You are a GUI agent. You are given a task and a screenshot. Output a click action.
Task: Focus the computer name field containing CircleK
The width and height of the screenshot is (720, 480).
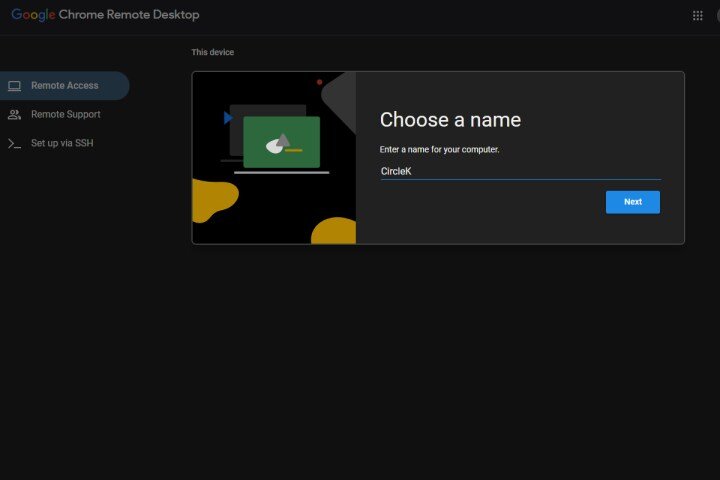pos(520,171)
